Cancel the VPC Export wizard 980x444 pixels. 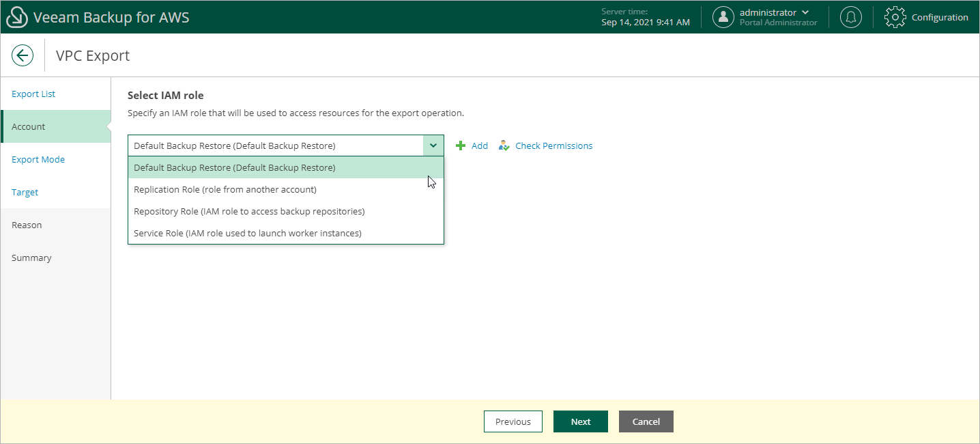[646, 421]
